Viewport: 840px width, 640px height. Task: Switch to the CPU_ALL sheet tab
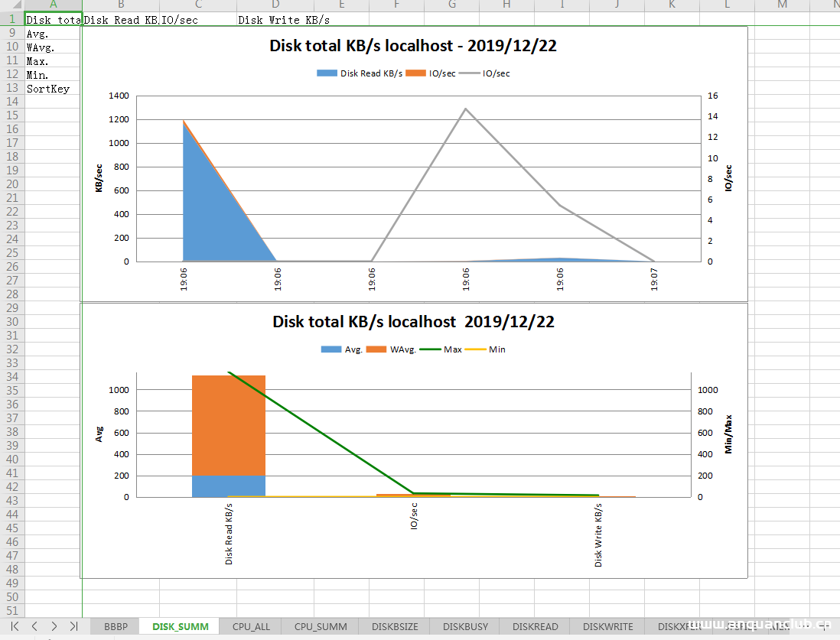point(251,626)
